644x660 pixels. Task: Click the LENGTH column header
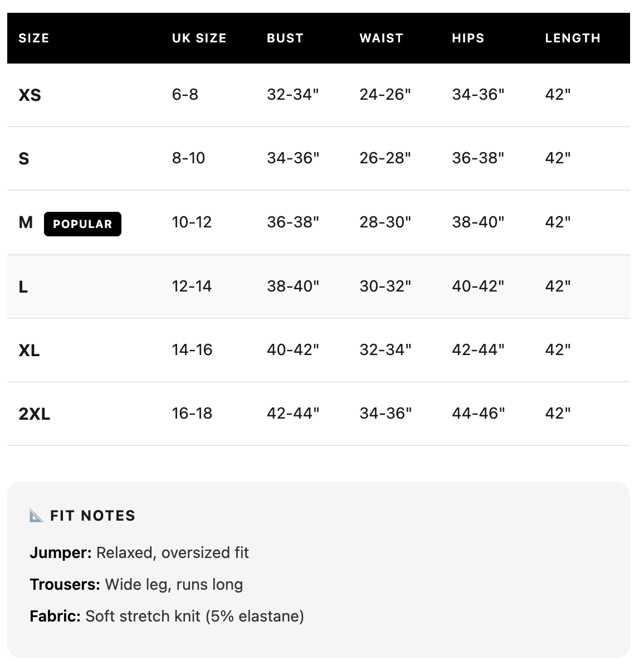[573, 38]
